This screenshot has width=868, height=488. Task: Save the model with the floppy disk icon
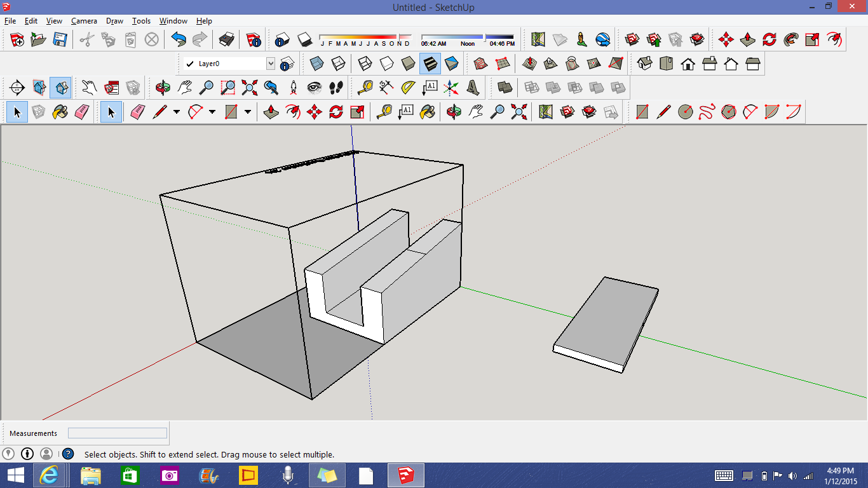tap(60, 40)
